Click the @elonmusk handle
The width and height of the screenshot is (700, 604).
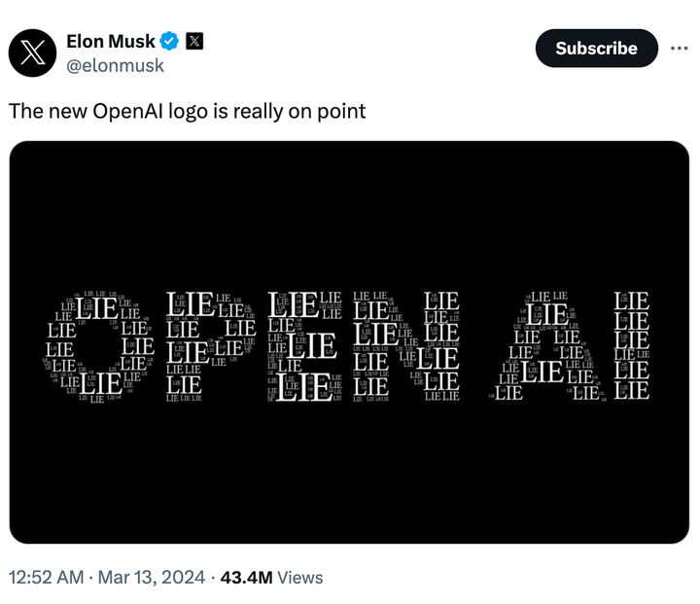tap(115, 65)
